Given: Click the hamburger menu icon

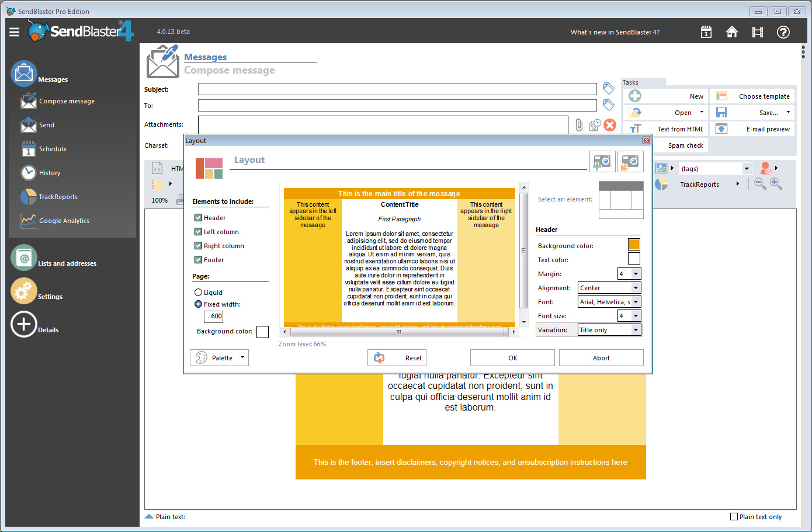Looking at the screenshot, I should coord(15,32).
